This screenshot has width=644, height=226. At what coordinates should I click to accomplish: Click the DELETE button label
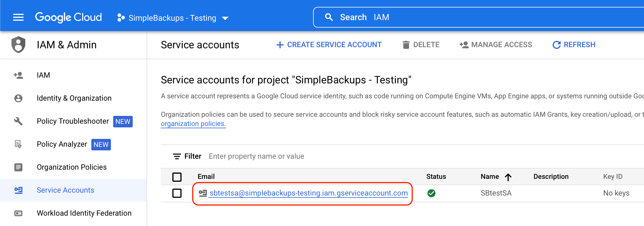click(426, 45)
